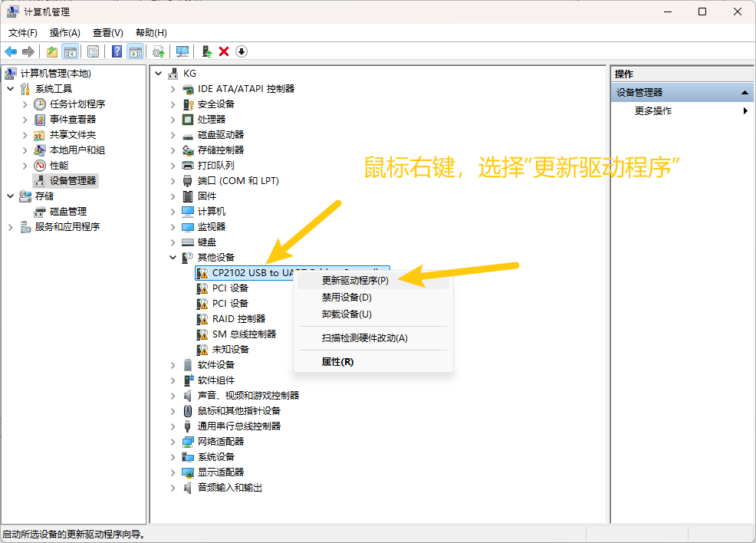
Task: Select the first PCI 设备 entry
Action: pyautogui.click(x=230, y=288)
